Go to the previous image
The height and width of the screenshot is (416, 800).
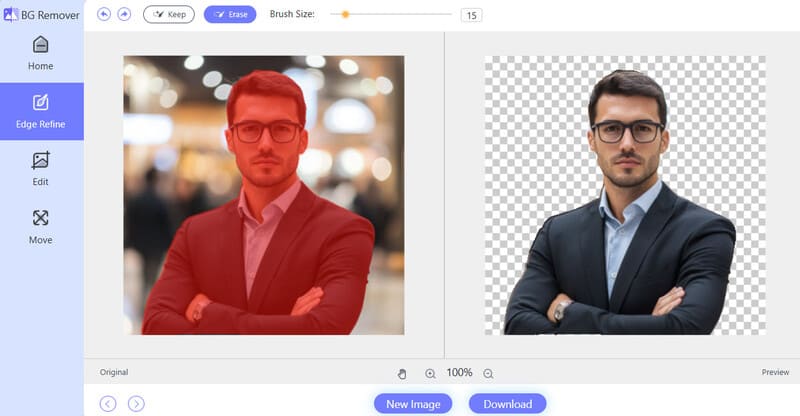click(108, 404)
